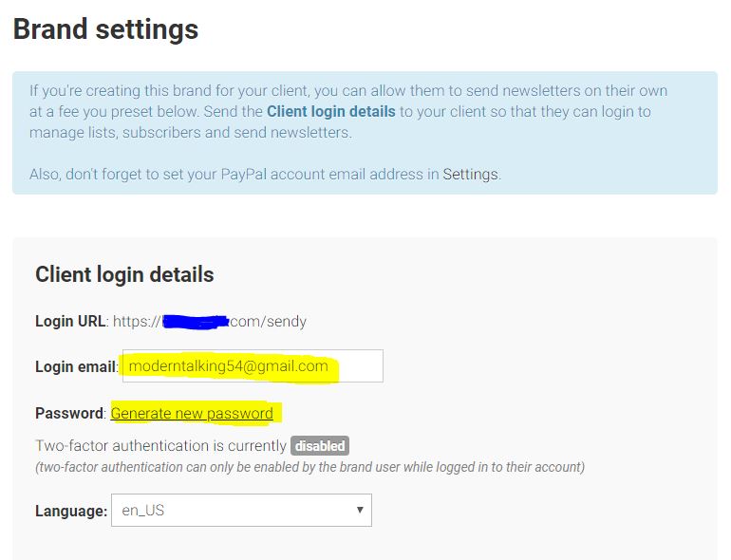Click the empty right end of email field
Image resolution: width=731 pixels, height=560 pixels.
362,366
